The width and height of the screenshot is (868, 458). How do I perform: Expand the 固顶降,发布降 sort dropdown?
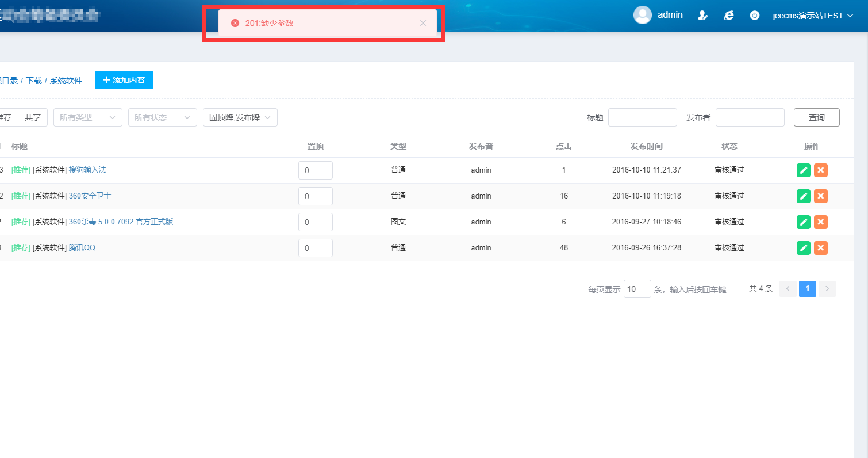240,117
